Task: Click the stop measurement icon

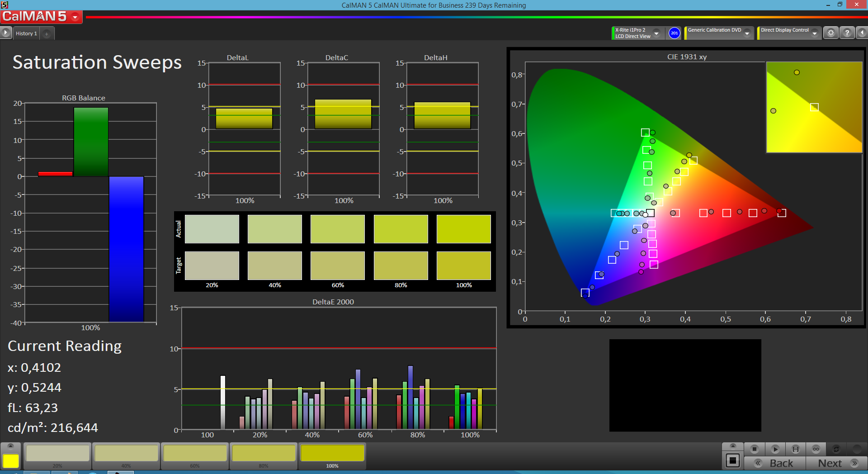Action: (x=754, y=449)
